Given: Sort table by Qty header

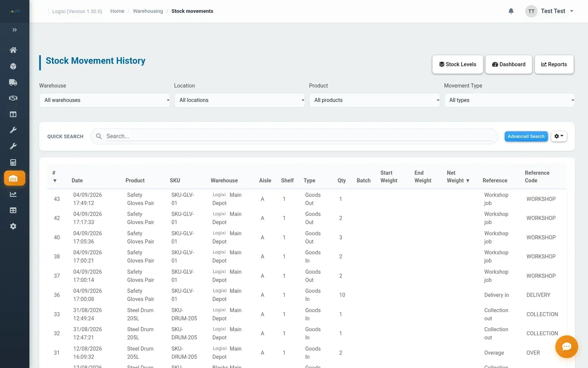Looking at the screenshot, I should click(341, 180).
